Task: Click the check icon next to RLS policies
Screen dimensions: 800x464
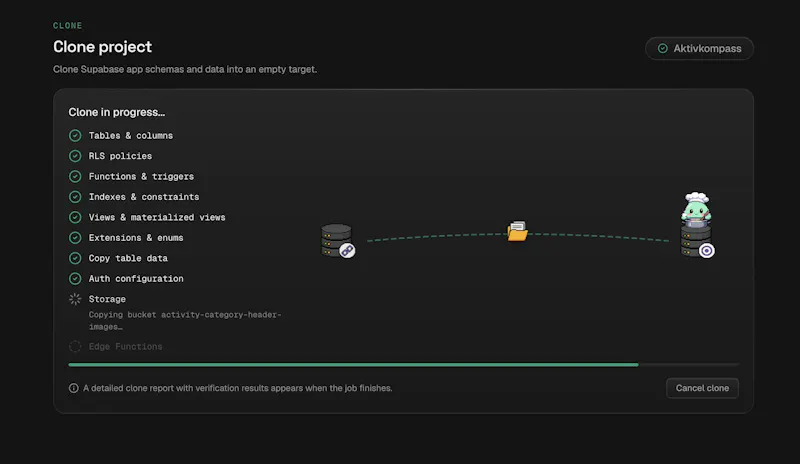Action: [x=75, y=156]
